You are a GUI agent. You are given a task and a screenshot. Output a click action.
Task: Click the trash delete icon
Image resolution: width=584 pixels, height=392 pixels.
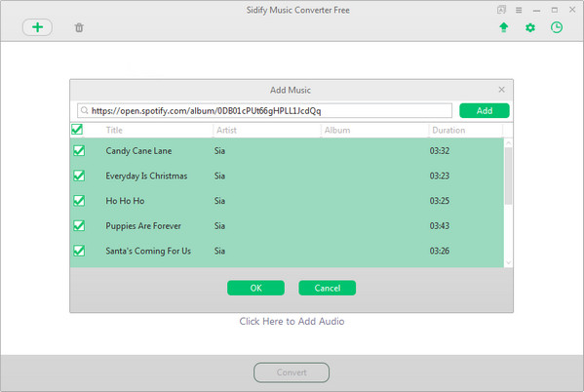[x=79, y=27]
